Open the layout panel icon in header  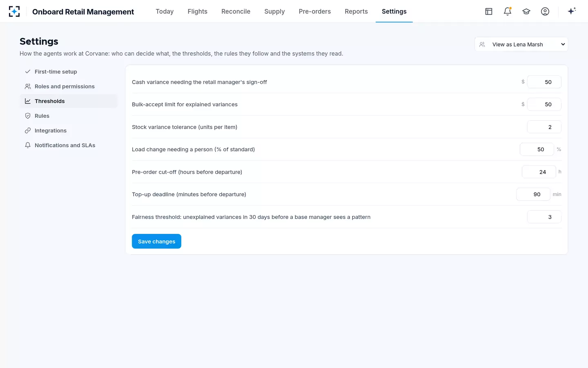pyautogui.click(x=489, y=11)
